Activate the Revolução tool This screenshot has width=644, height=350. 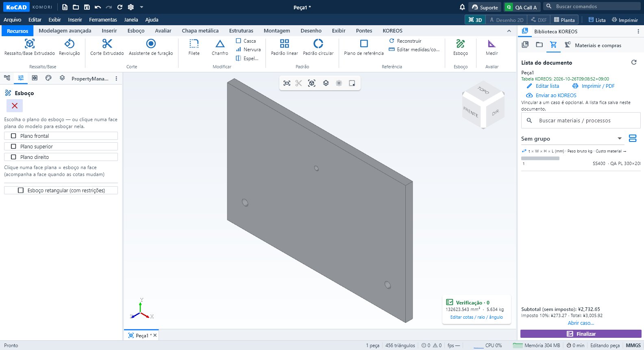coord(70,47)
